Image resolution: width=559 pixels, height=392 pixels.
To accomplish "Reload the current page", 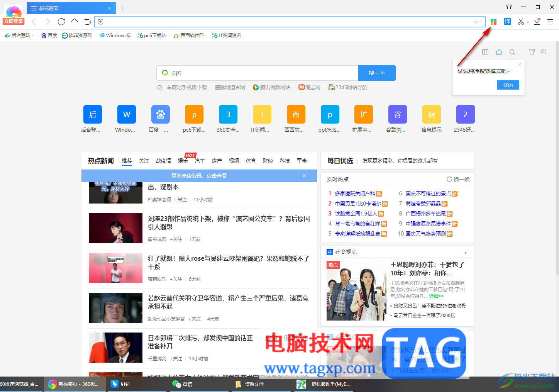I will click(61, 22).
